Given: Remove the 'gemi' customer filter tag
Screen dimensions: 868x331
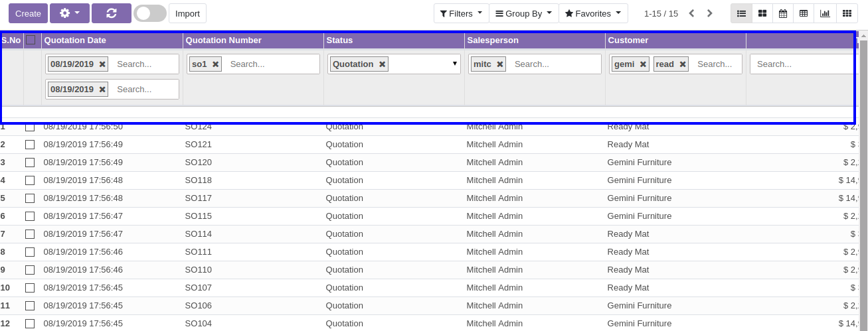Looking at the screenshot, I should tap(643, 64).
